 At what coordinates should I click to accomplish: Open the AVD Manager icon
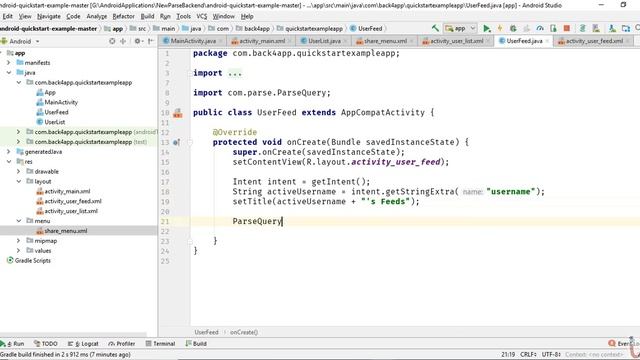596,28
